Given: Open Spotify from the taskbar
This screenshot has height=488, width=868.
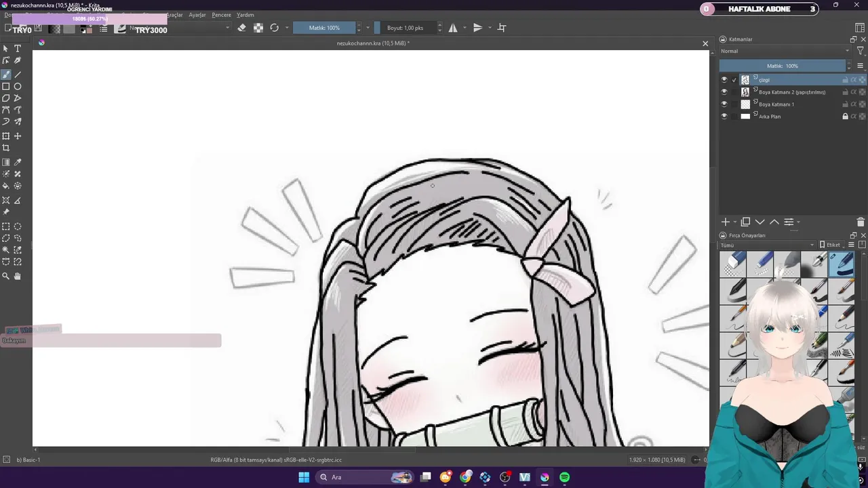Looking at the screenshot, I should point(565,477).
